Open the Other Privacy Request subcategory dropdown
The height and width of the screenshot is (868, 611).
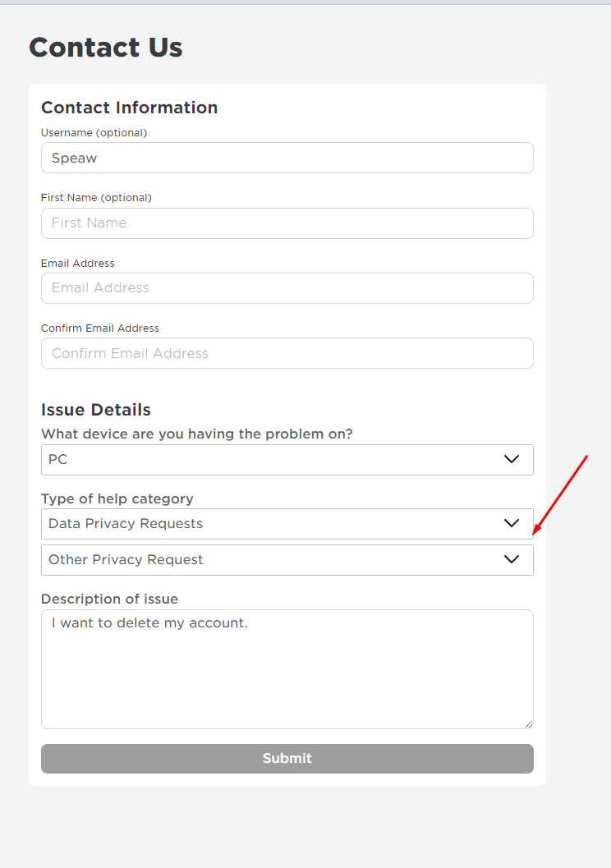click(271, 560)
